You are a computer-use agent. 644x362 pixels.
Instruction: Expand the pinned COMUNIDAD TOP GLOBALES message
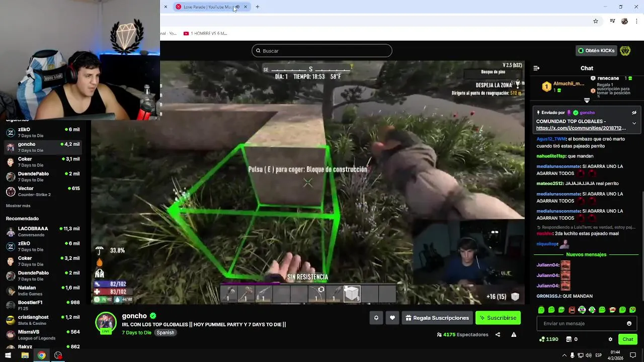point(634,123)
